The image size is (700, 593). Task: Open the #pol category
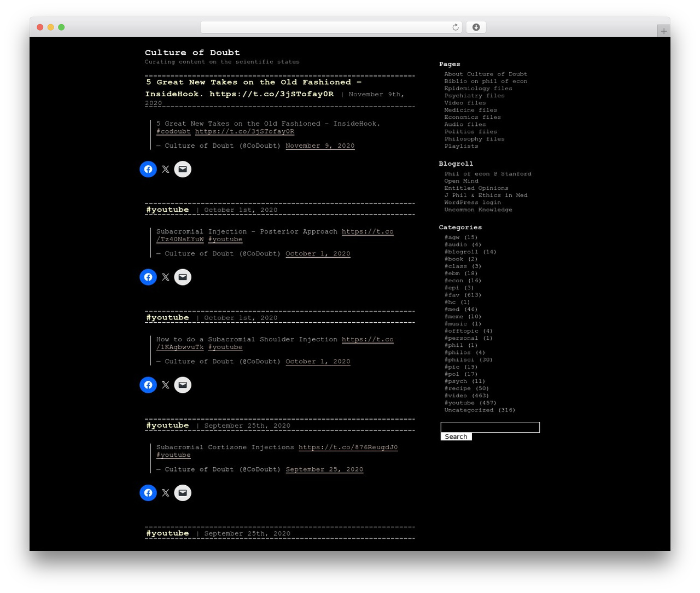452,374
